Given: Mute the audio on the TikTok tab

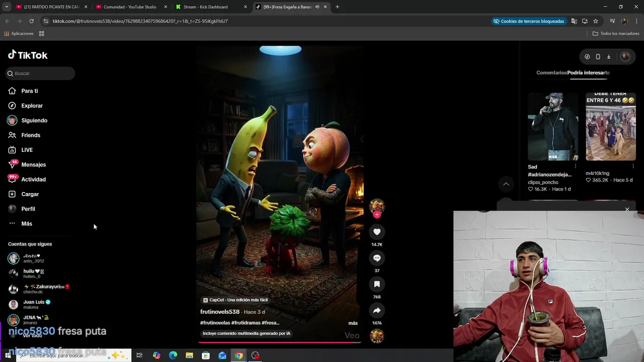Looking at the screenshot, I should pos(317,7).
